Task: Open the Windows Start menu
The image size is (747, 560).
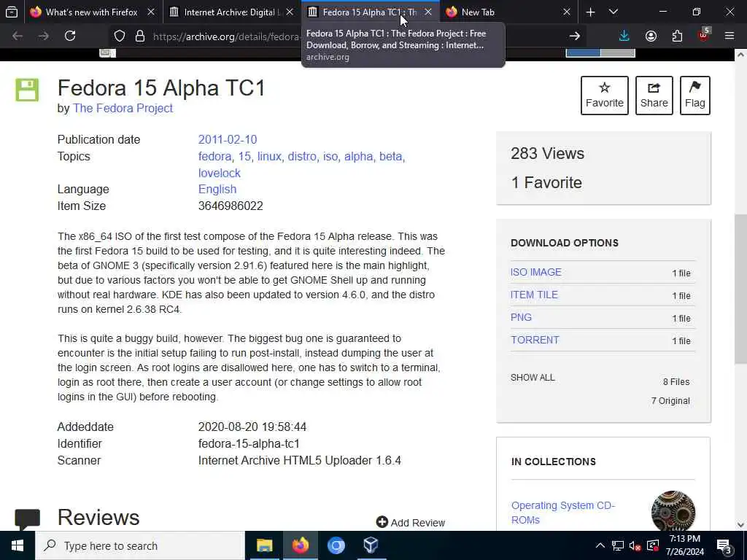Action: click(x=18, y=545)
